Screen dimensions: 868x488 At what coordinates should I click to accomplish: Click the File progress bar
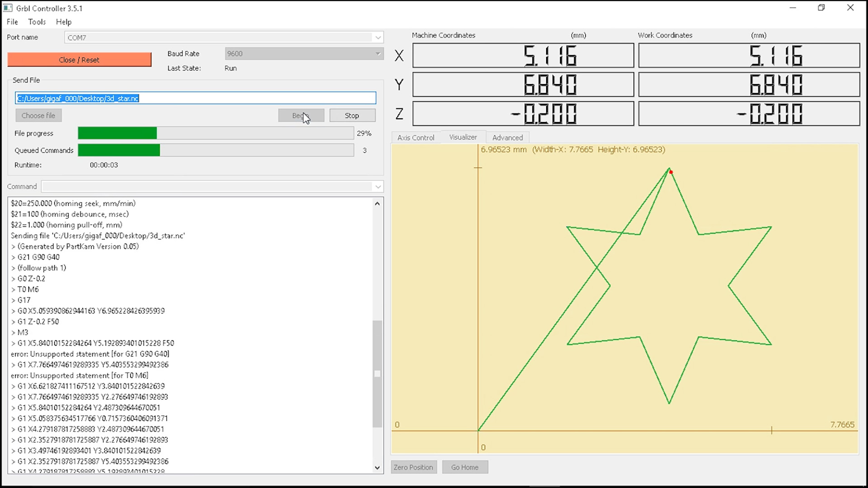point(216,133)
